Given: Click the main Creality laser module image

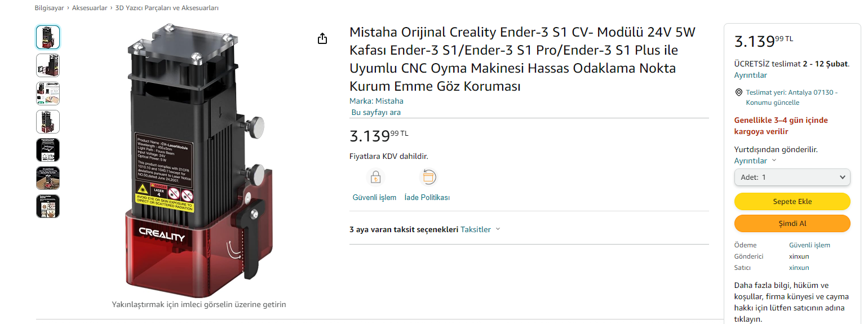Looking at the screenshot, I should [x=197, y=161].
